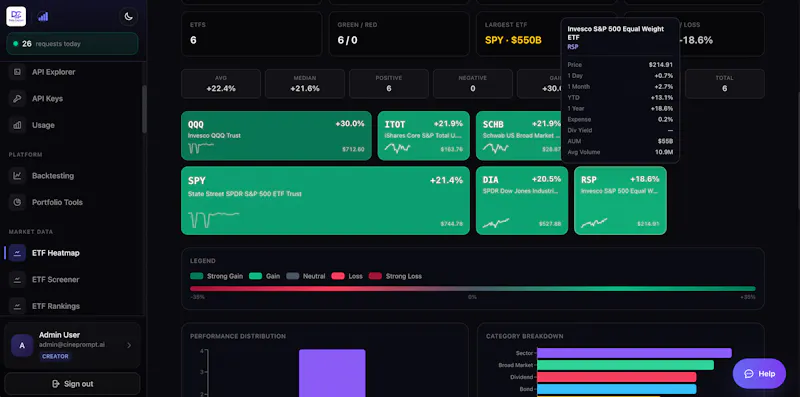Image resolution: width=800 pixels, height=397 pixels.
Task: Click the Sign out button
Action: [x=72, y=384]
